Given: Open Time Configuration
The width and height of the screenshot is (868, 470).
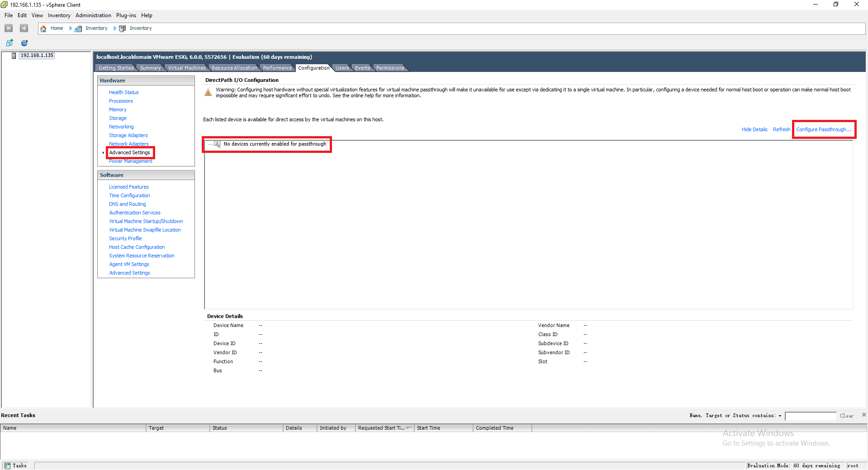Looking at the screenshot, I should 129,195.
